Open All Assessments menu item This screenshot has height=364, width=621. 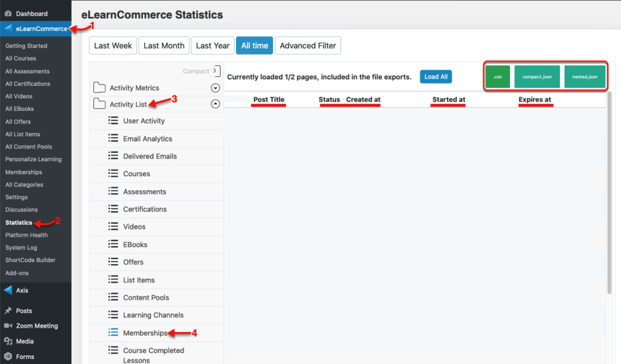(x=27, y=71)
